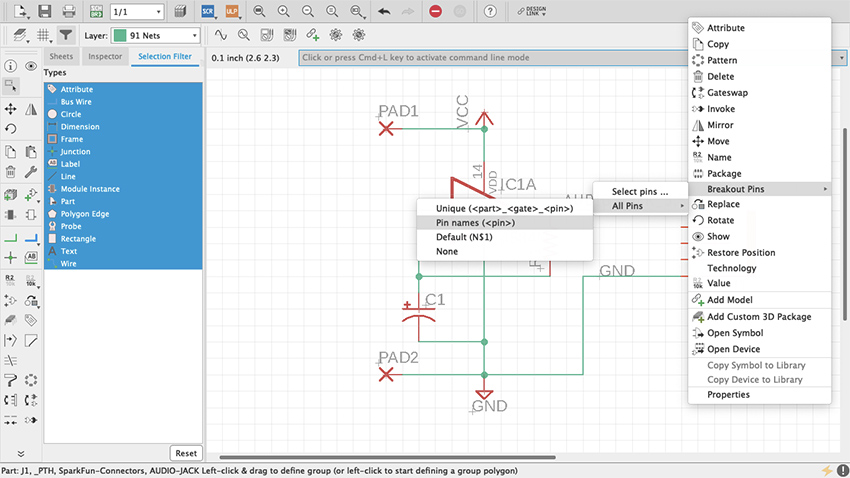Screen dimensions: 850x478
Task: Select the Move tool in left toolbar
Action: point(10,109)
